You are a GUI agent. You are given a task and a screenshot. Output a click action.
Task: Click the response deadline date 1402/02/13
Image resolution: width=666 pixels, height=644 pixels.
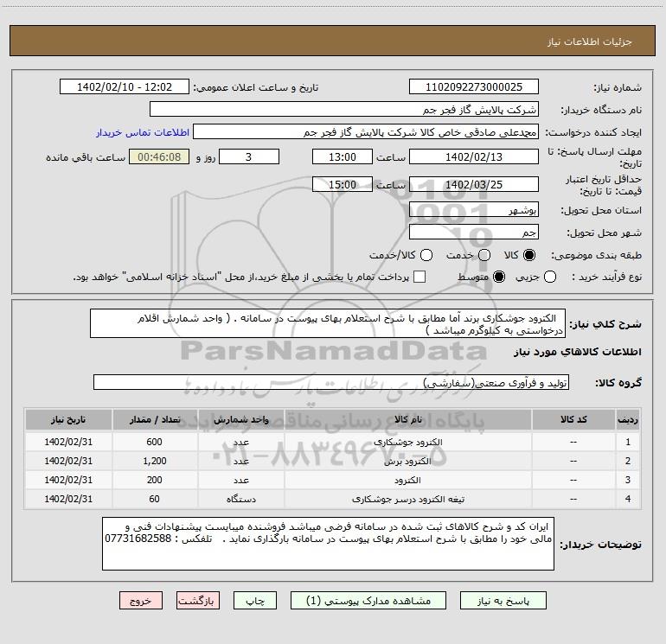click(474, 156)
